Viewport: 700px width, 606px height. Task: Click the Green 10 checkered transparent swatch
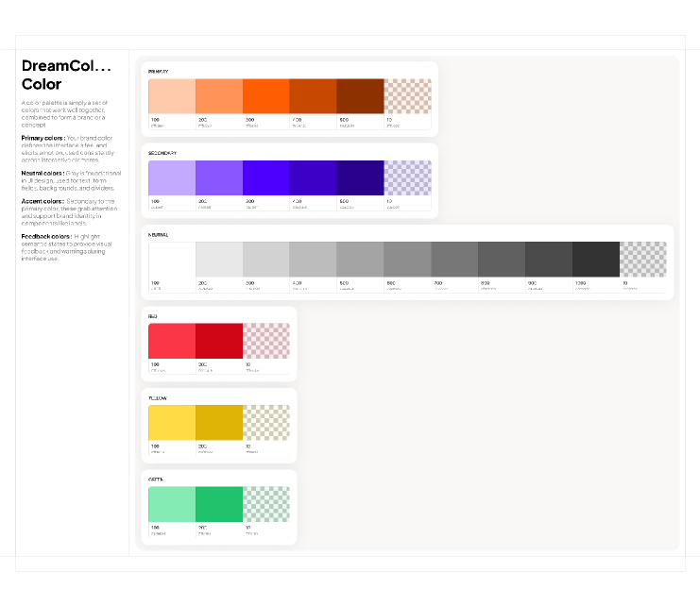[x=266, y=504]
